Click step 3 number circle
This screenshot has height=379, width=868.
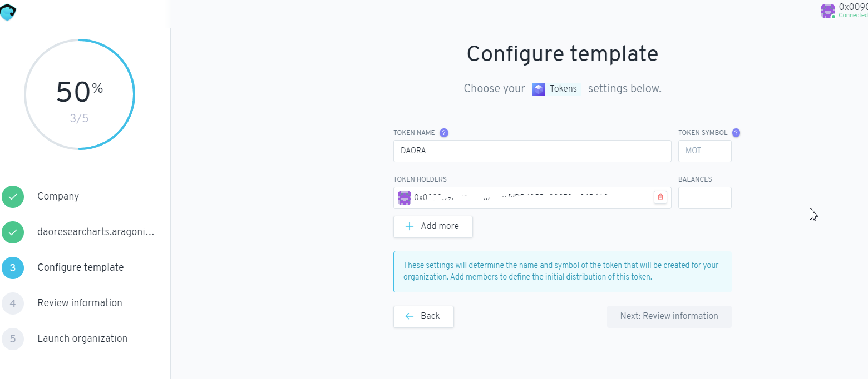tap(13, 268)
